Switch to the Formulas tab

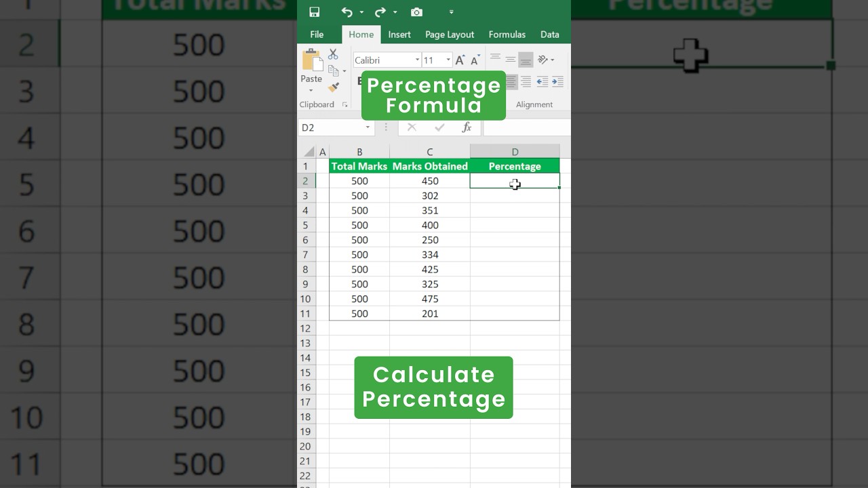(x=507, y=35)
